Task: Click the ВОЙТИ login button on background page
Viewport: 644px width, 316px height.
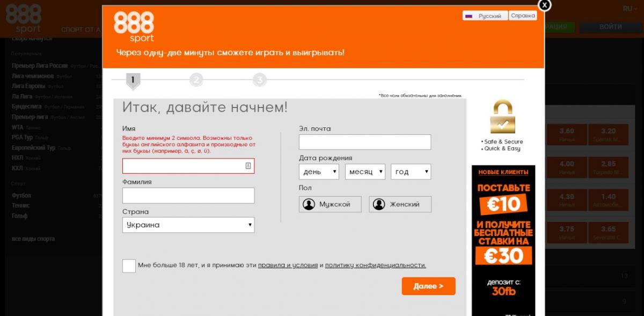Action: coord(611,27)
